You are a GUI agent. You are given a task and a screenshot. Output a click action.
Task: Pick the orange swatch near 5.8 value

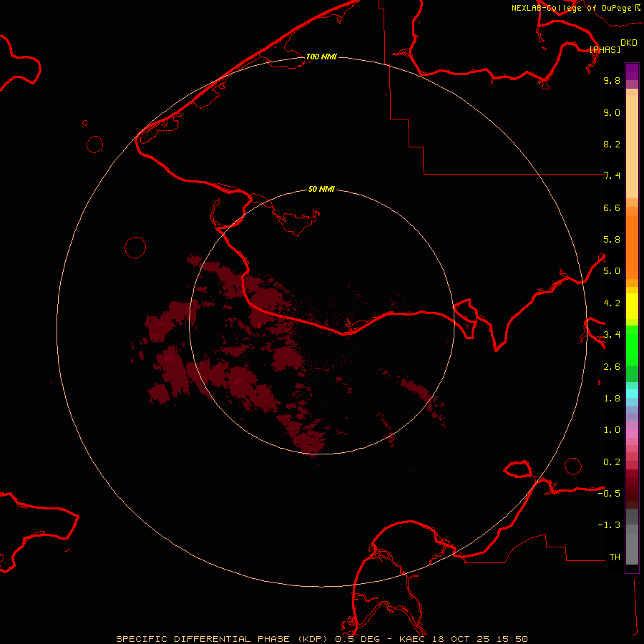(x=632, y=240)
